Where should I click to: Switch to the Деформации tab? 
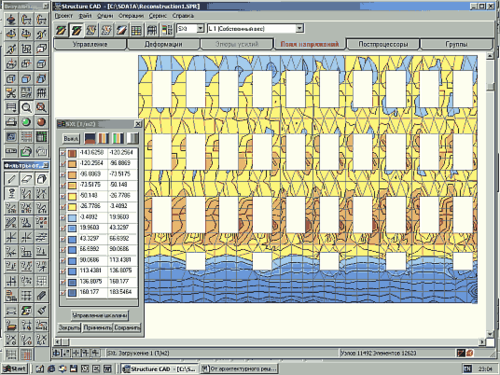click(x=163, y=44)
